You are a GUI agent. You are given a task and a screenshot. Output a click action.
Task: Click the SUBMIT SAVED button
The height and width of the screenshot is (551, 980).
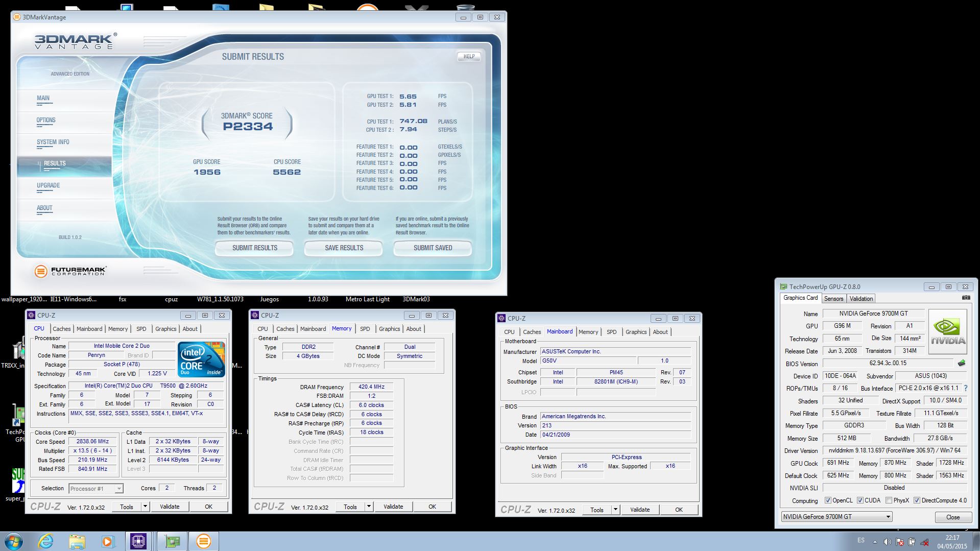click(433, 248)
